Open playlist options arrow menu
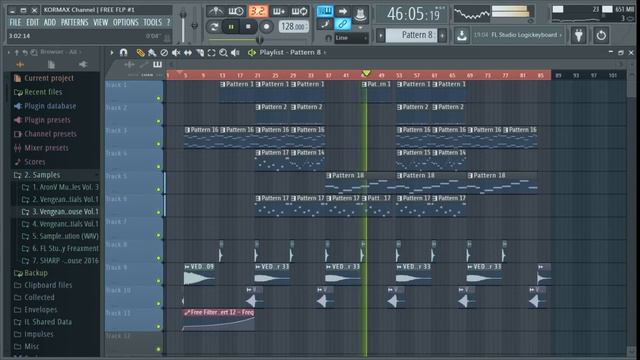The height and width of the screenshot is (360, 640). click(111, 53)
